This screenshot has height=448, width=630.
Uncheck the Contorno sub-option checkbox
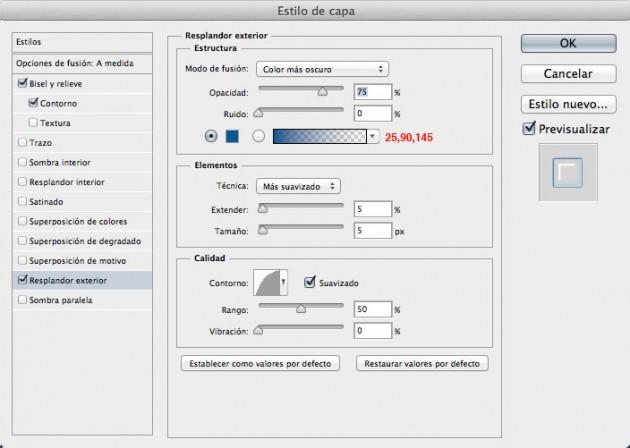[33, 103]
